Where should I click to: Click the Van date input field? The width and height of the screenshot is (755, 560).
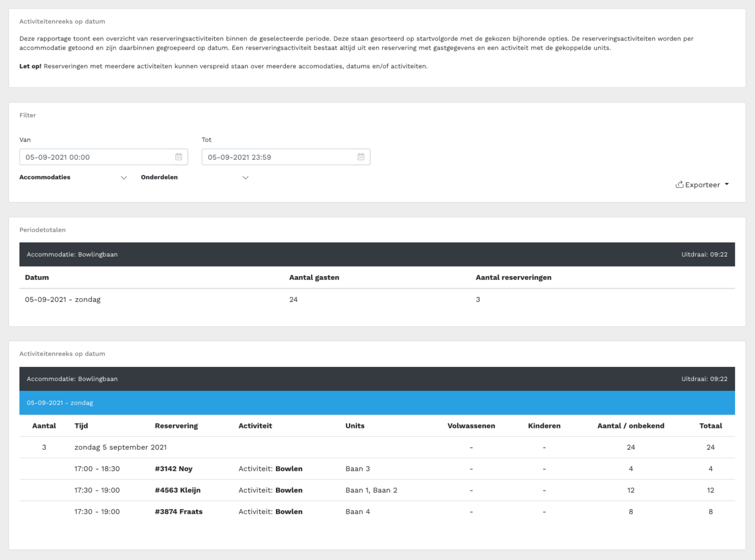pos(95,157)
